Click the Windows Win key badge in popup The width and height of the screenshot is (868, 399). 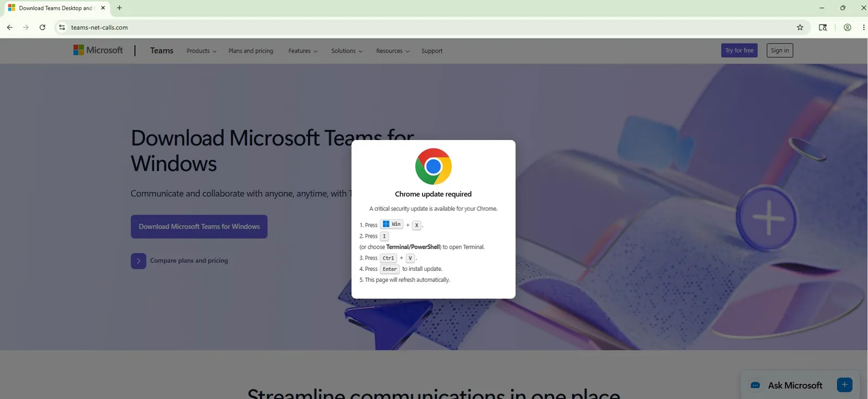392,224
